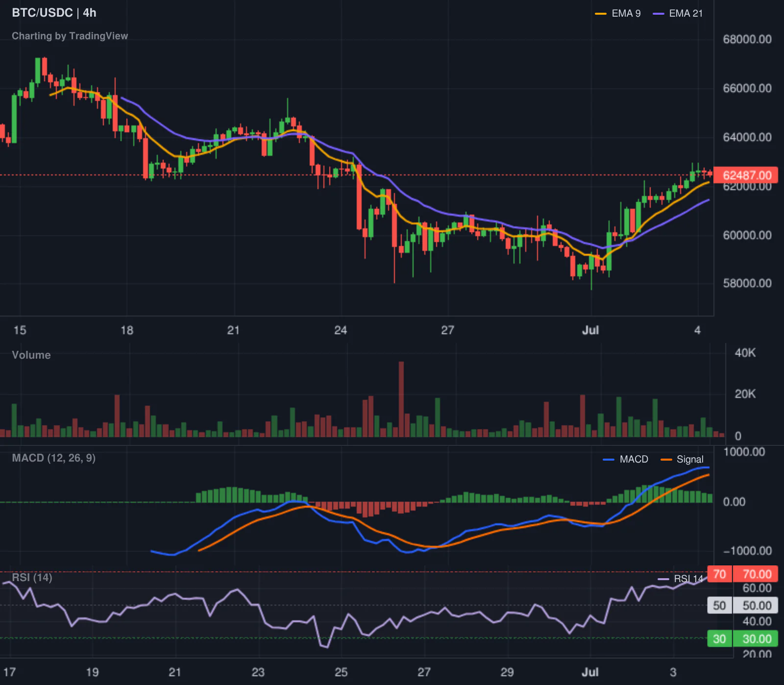Click the 40K volume axis label

745,353
